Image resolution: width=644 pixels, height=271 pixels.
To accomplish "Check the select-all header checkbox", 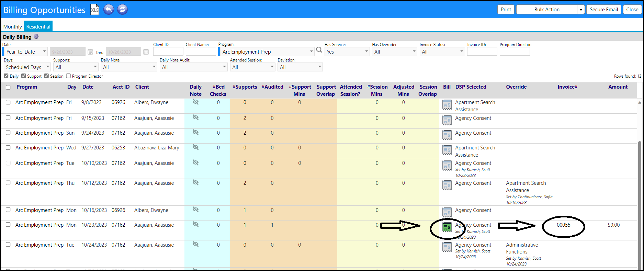I will point(8,87).
